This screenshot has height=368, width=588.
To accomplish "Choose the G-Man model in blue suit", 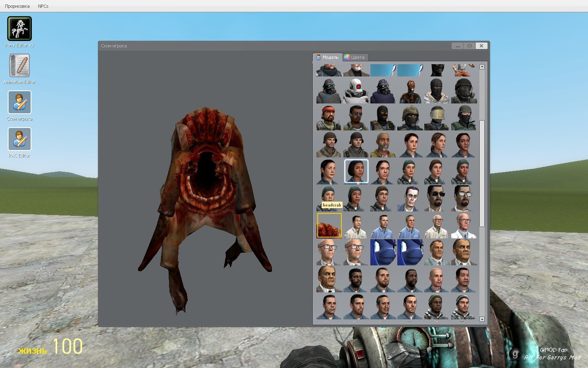I will tap(410, 199).
